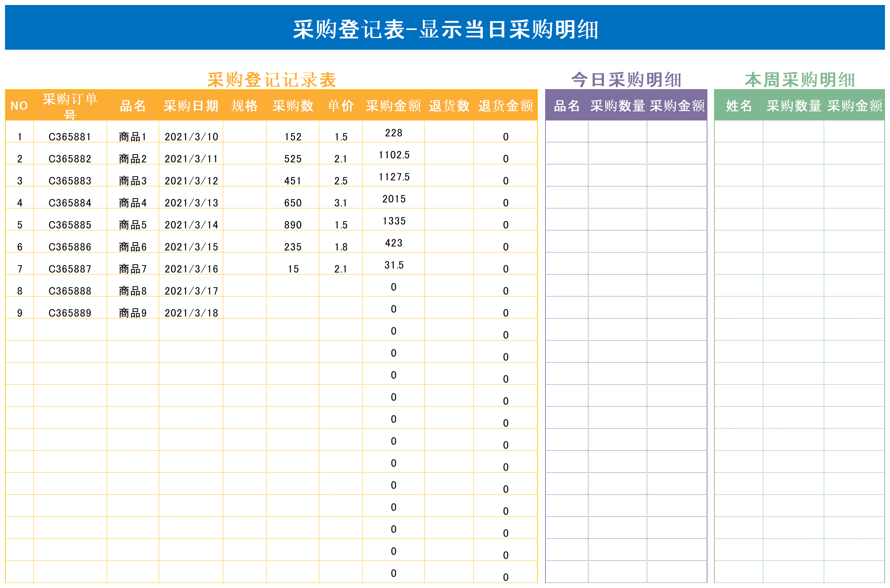Image resolution: width=890 pixels, height=588 pixels.
Task: Click the 采购订单号 column header
Action: point(70,105)
